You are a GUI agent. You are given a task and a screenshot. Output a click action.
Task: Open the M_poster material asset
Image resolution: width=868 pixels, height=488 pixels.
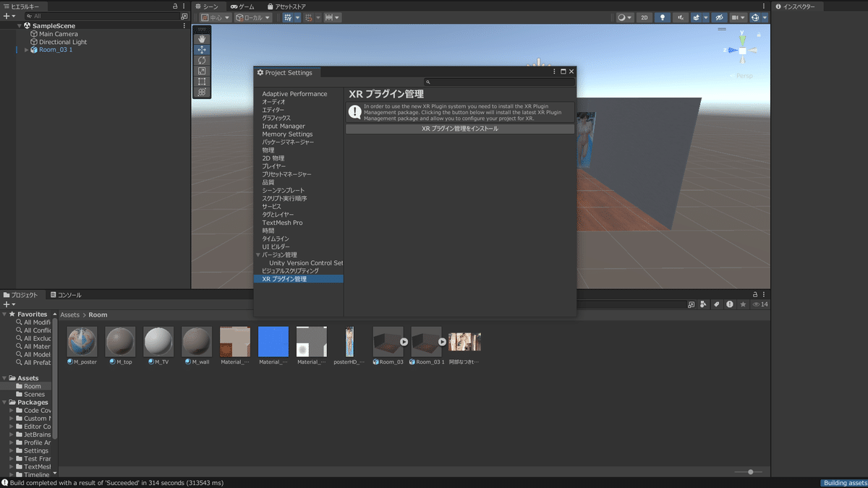81,346
